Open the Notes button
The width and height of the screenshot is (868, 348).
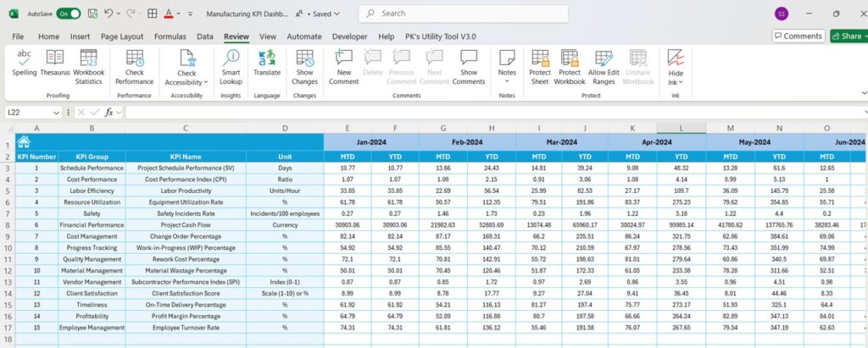507,67
